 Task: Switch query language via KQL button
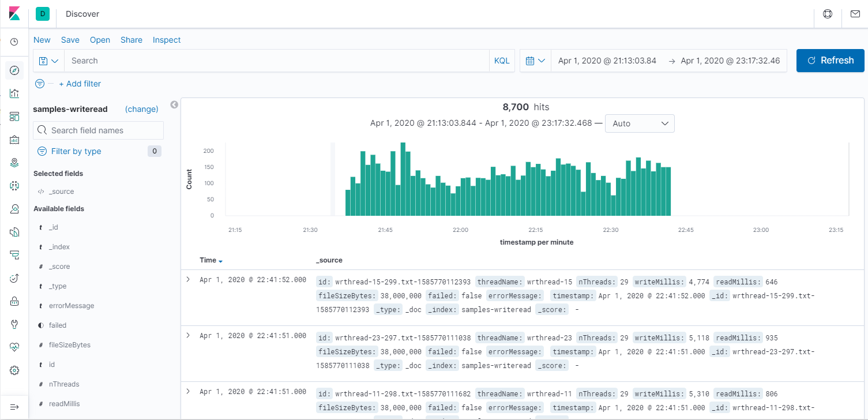[502, 61]
